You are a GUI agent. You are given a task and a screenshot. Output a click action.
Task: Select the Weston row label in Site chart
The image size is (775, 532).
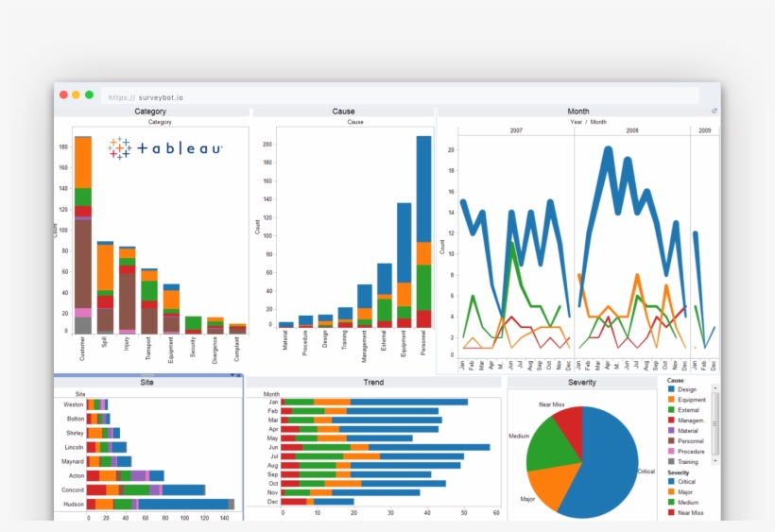click(x=73, y=404)
